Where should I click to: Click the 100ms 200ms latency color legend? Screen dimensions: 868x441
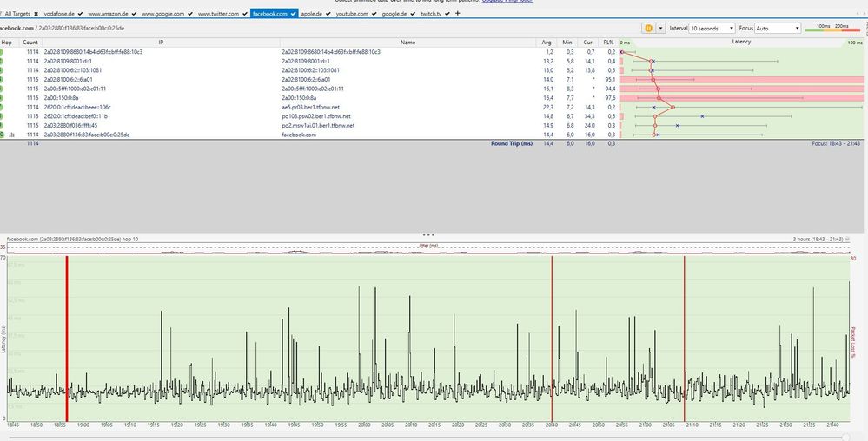point(832,28)
